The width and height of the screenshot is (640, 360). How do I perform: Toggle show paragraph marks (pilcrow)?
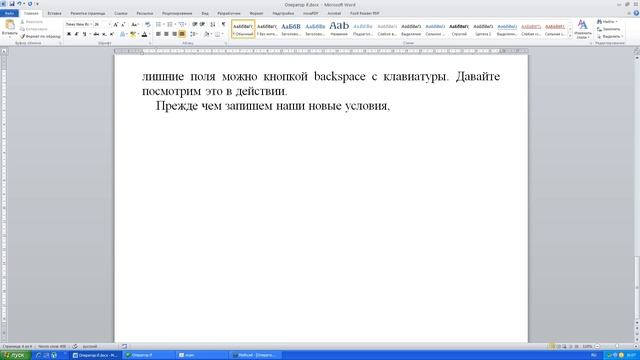click(223, 24)
